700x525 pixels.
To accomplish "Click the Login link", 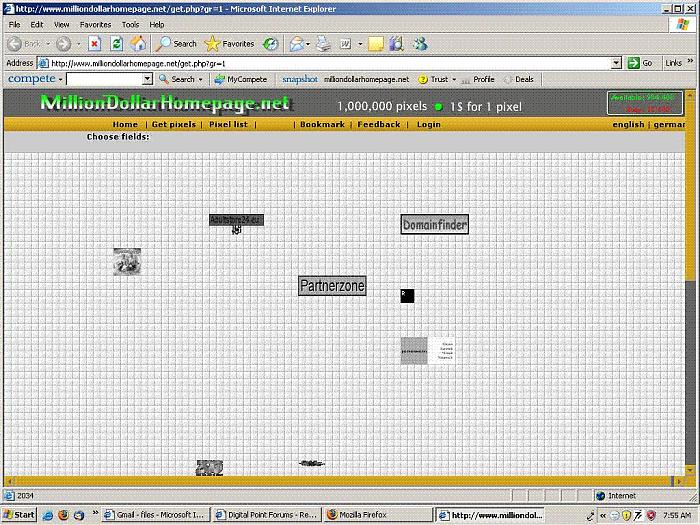I will click(429, 125).
